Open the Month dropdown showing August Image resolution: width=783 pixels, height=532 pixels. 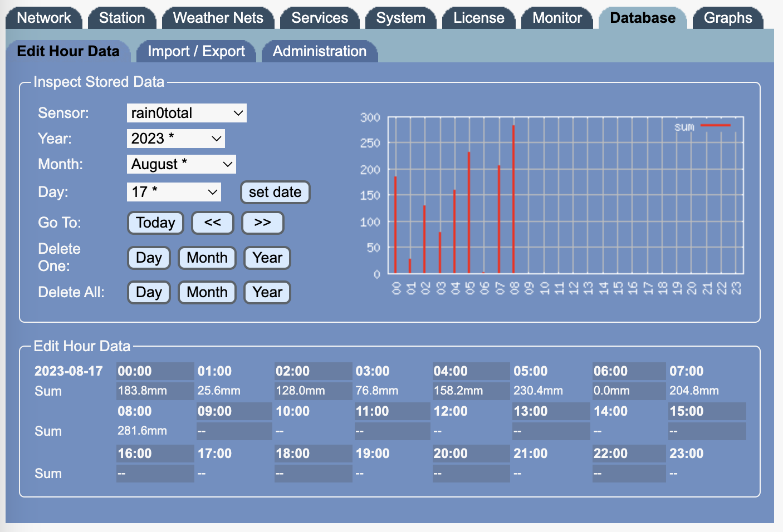tap(182, 164)
